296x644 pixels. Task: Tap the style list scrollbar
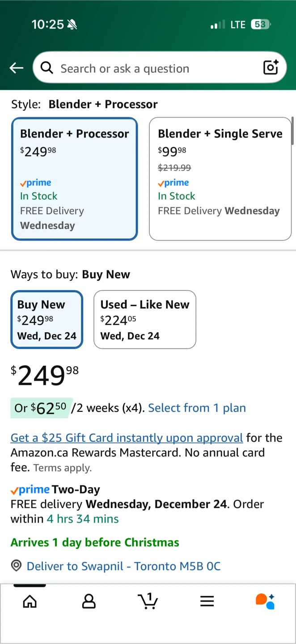pyautogui.click(x=293, y=131)
